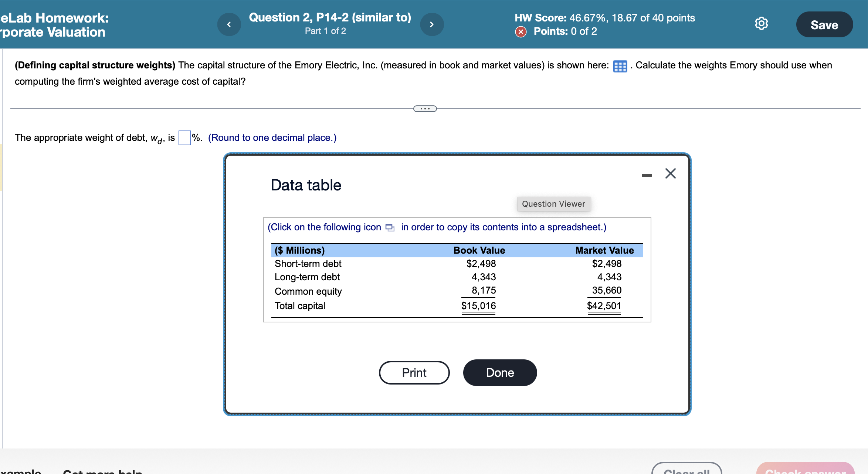Click Done to dismiss the data table
This screenshot has width=868, height=474.
[x=500, y=372]
